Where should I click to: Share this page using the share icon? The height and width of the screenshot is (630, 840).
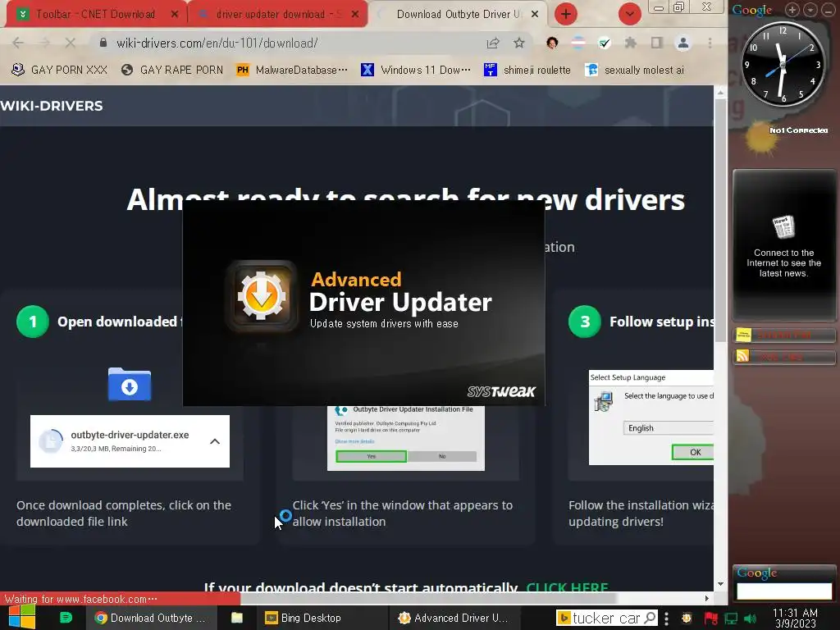493,43
